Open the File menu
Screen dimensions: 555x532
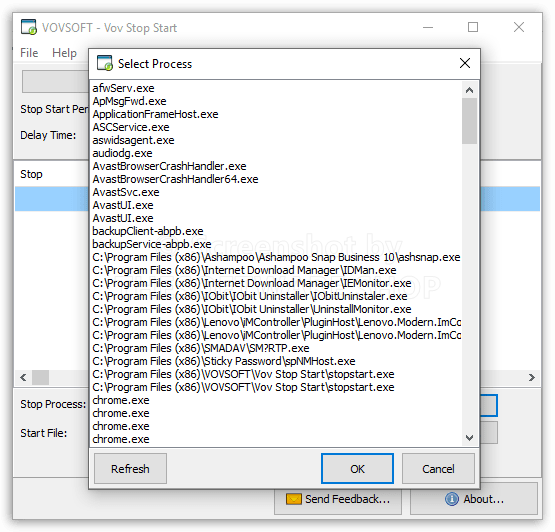pos(29,53)
